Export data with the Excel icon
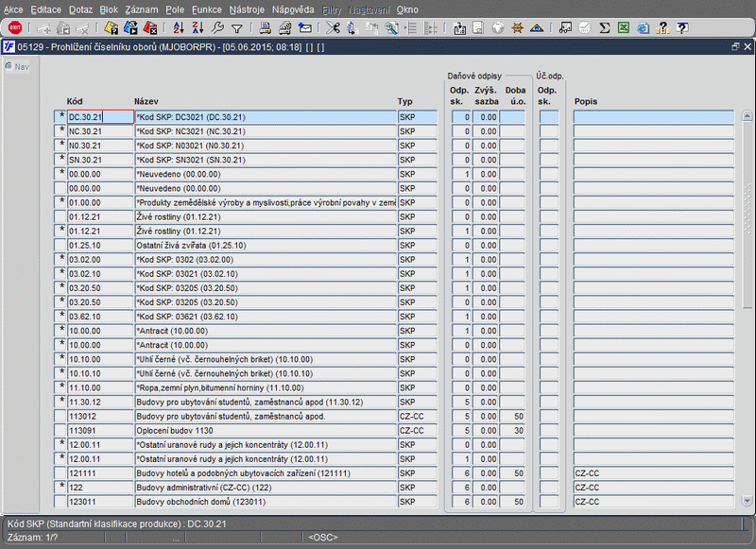This screenshot has height=549, width=756. 624,27
